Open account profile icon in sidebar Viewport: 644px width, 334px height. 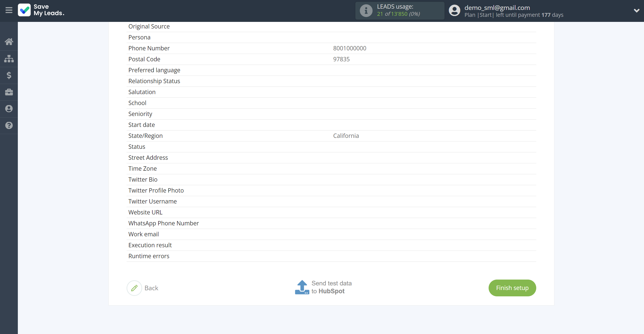9,109
